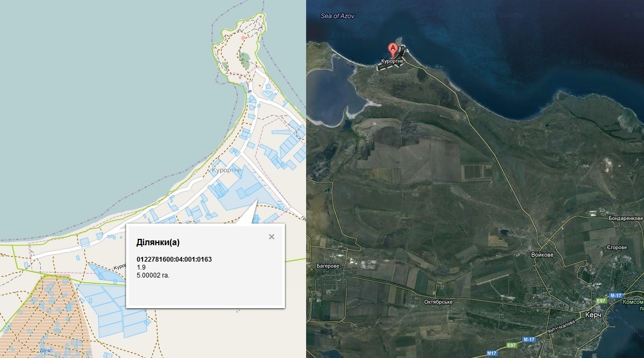Click the blue M-17 shield near Комсомольський park
Screen dimensions: 644x358
point(615,296)
